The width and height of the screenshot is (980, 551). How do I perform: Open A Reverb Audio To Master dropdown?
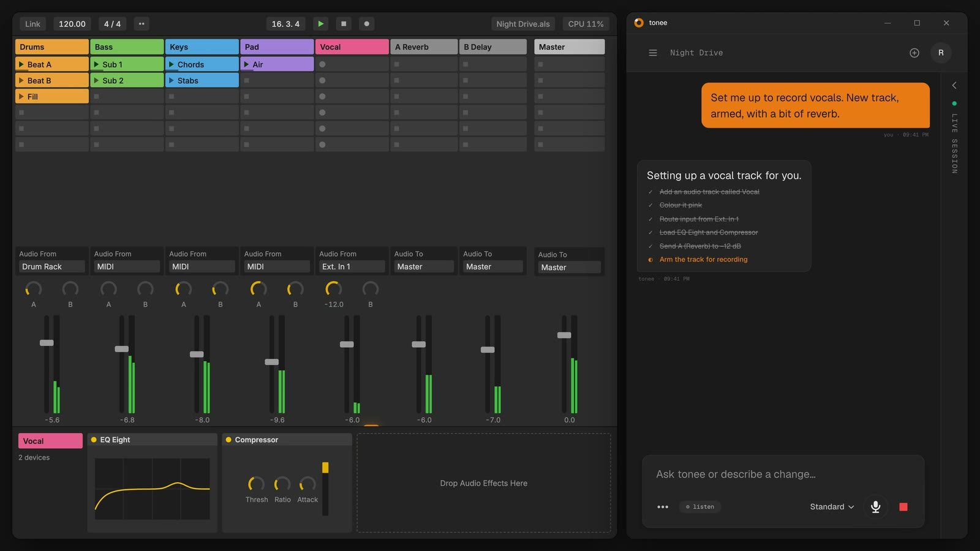(x=424, y=266)
